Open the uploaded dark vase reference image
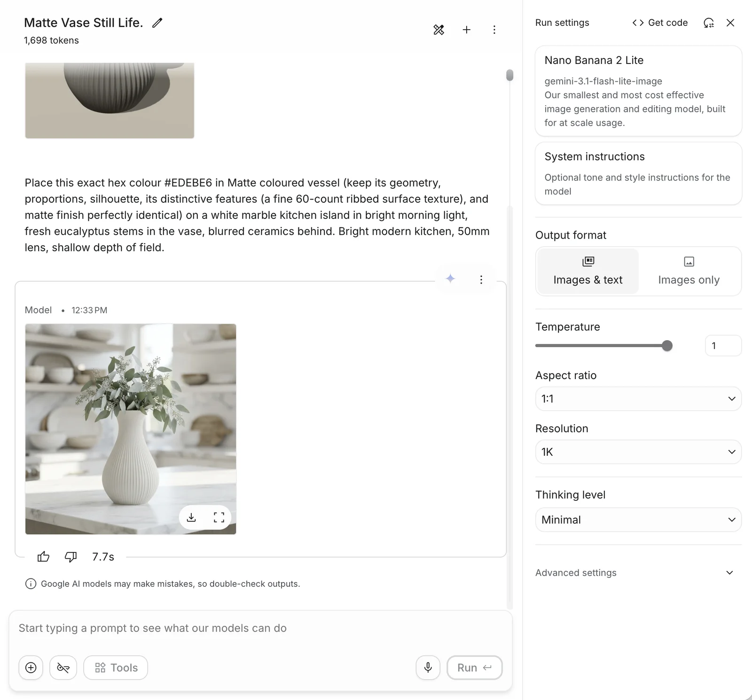Viewport: 752px width, 700px height. pos(110,101)
